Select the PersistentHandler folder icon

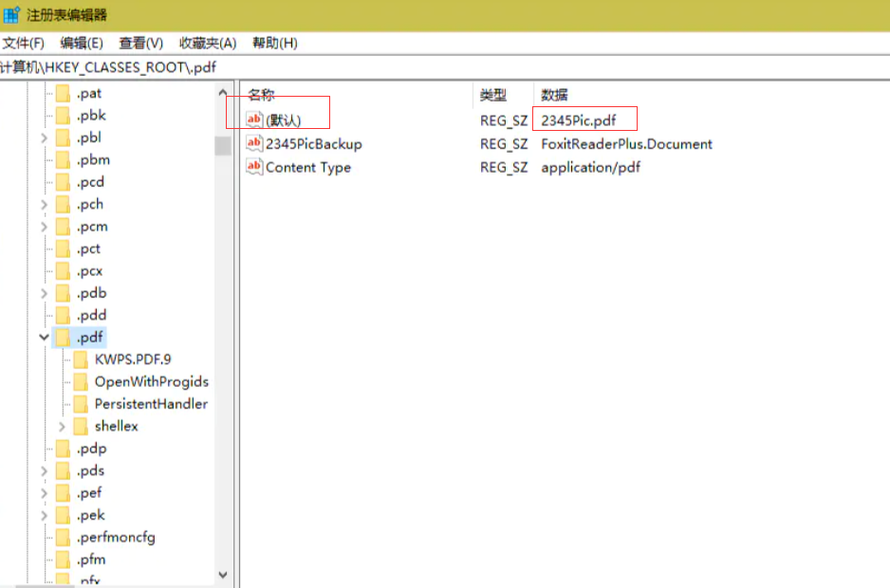coord(82,404)
